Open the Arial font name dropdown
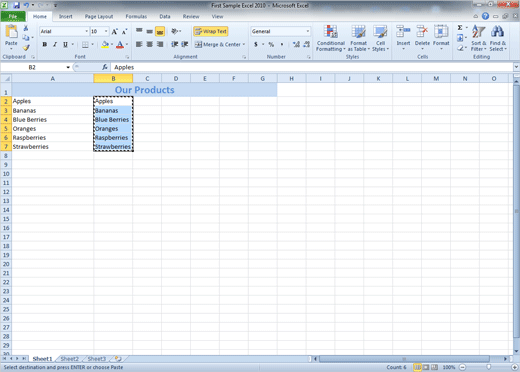Screen dimensions: 520x372 86,31
